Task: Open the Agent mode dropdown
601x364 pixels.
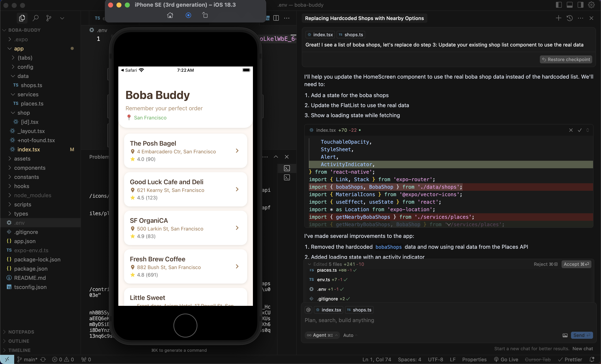Action: point(322,335)
